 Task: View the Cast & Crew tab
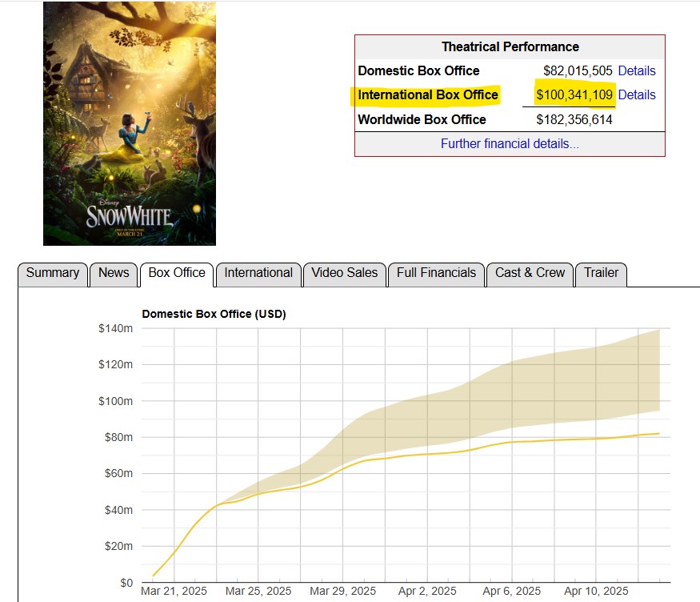(x=530, y=275)
